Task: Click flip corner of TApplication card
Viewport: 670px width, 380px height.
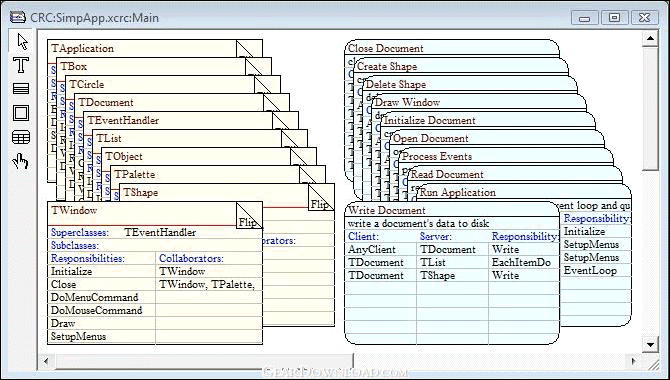Action: click(249, 48)
